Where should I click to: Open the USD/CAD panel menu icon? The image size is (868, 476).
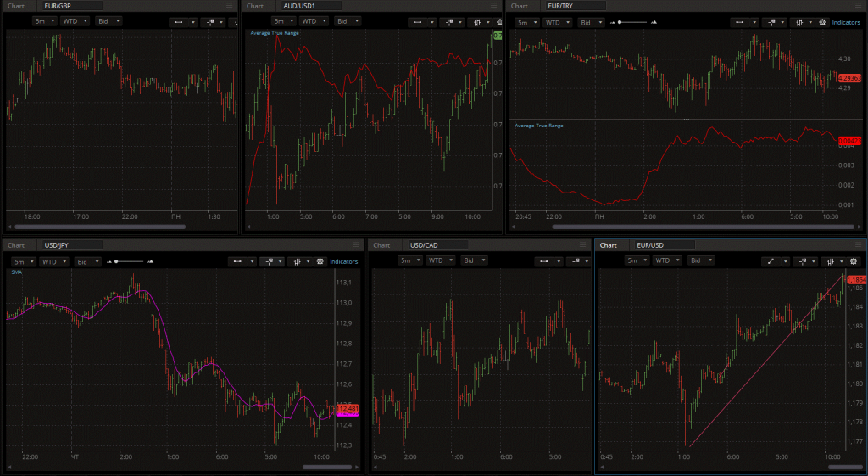tap(583, 245)
